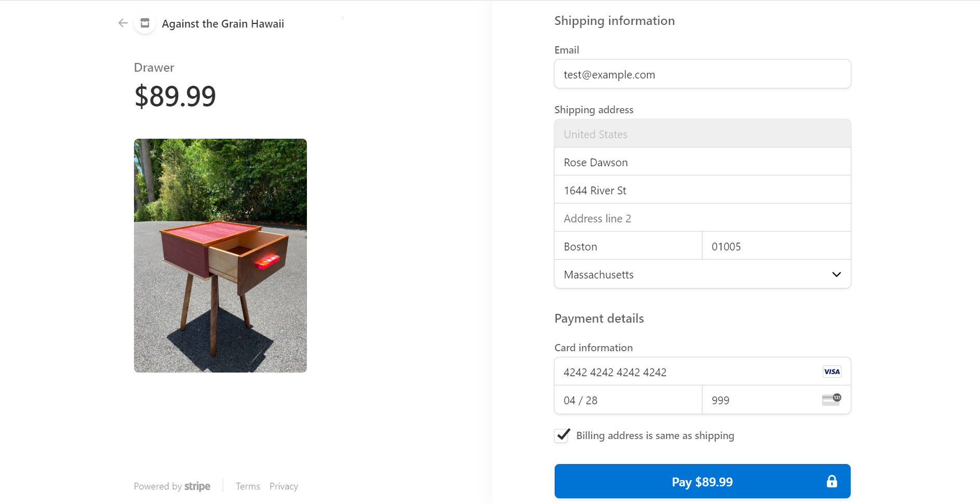This screenshot has width=980, height=504.
Task: Click the card number field
Action: pyautogui.click(x=702, y=372)
